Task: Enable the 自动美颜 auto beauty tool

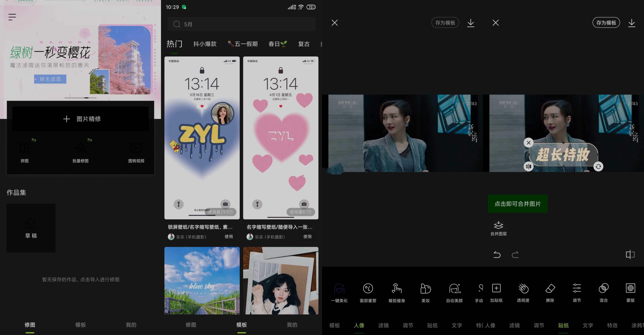Action: pos(453,292)
